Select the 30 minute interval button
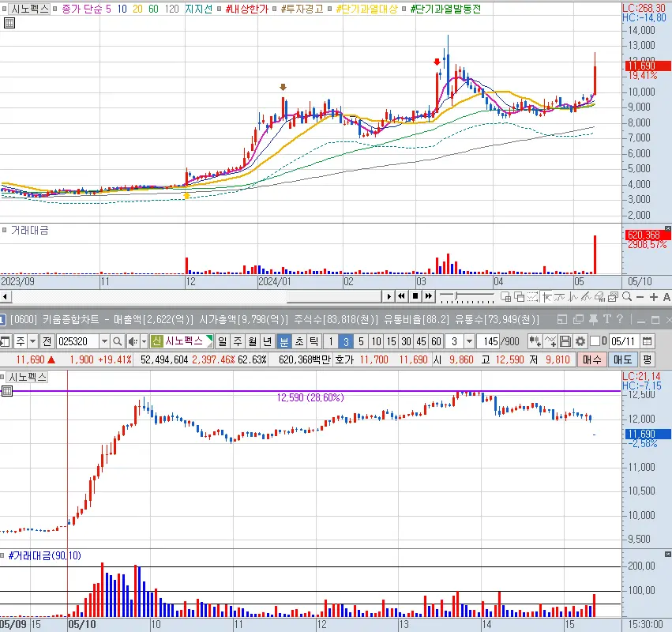The width and height of the screenshot is (672, 632). tap(407, 342)
